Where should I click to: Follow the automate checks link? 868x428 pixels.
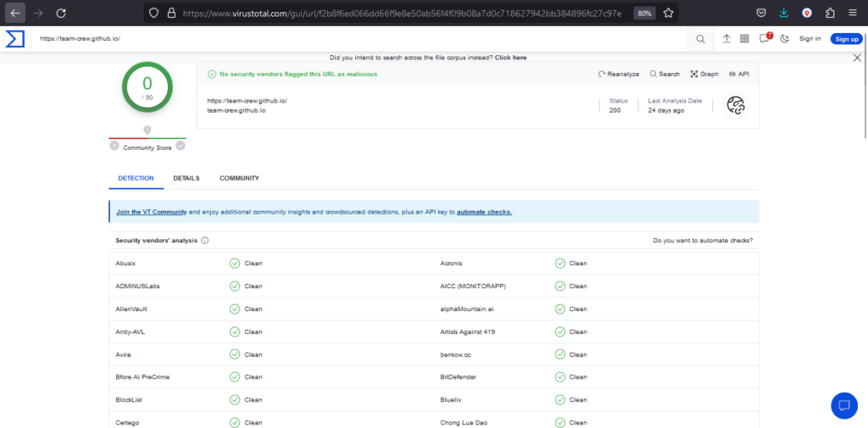click(484, 212)
